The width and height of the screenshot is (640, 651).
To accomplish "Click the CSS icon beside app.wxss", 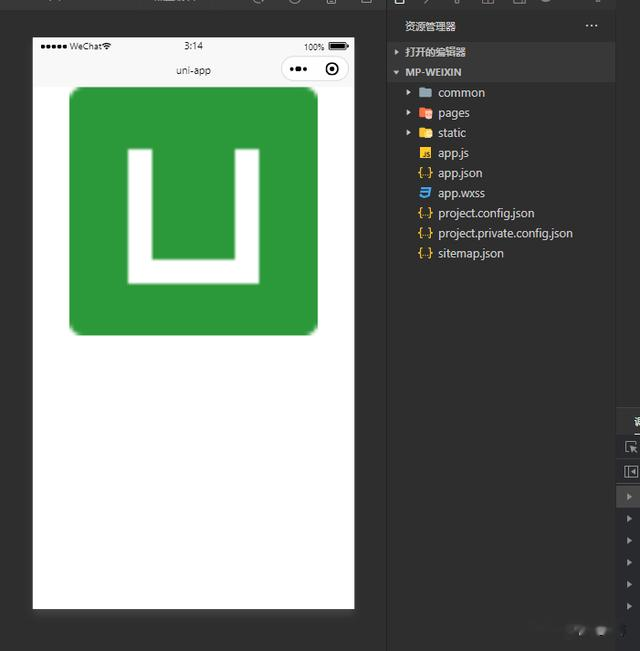I will (425, 193).
